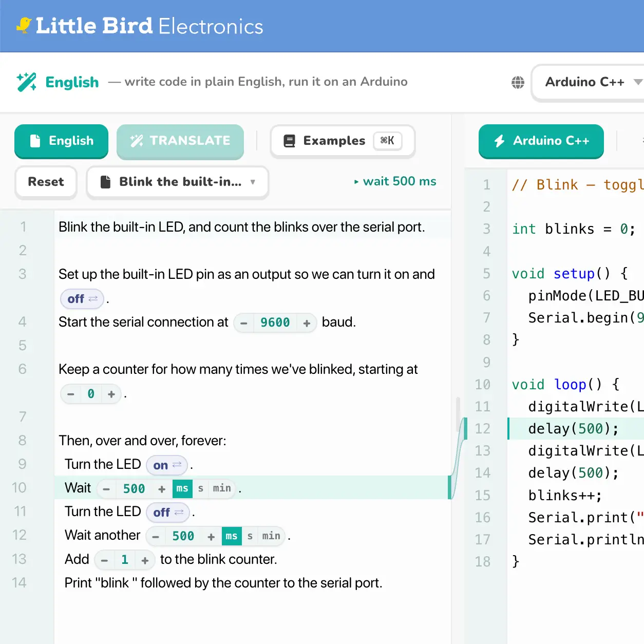
Task: Select s unit on the Wait line 10
Action: coord(201,488)
